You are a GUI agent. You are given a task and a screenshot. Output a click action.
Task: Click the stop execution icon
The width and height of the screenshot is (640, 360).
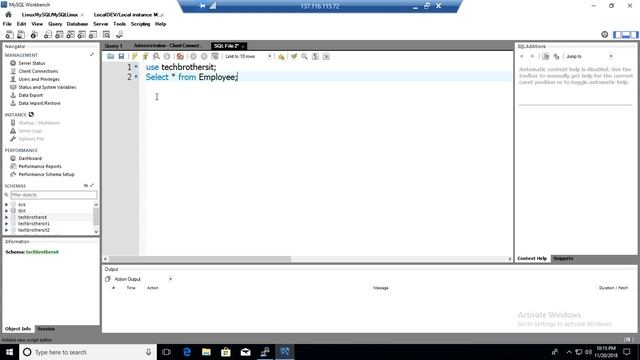(167, 56)
